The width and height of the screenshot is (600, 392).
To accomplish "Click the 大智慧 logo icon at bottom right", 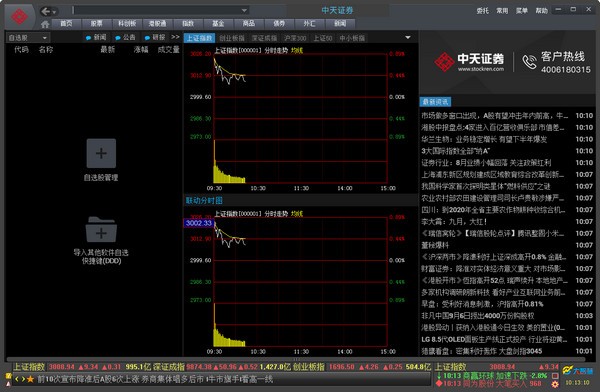I will (x=567, y=370).
